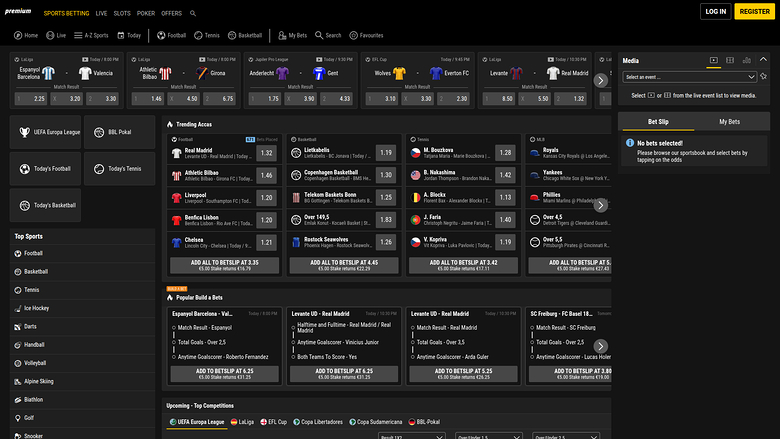Open the Today's Tennis tile

119,169
